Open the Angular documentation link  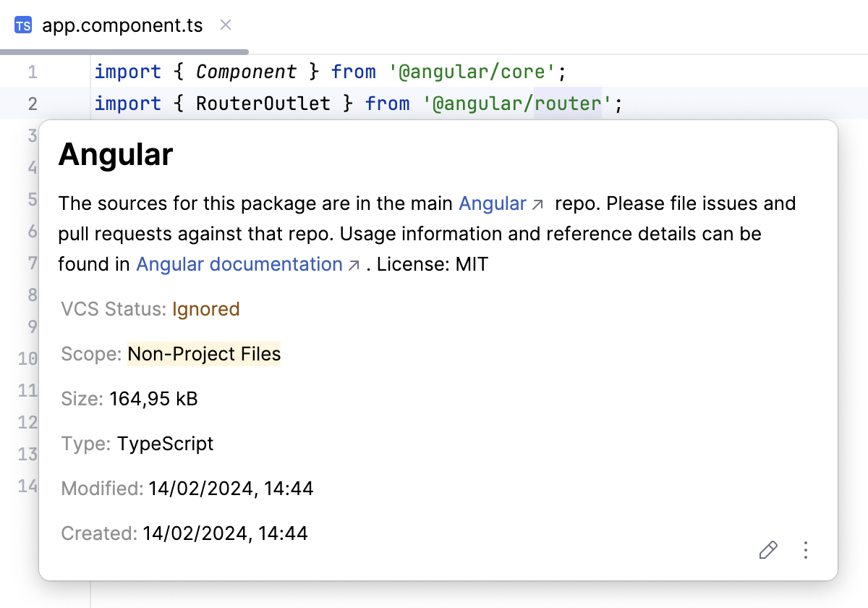(x=239, y=264)
